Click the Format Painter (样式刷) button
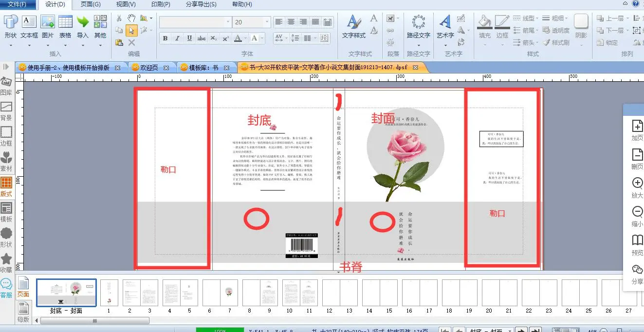The image size is (644, 332). tap(556, 43)
